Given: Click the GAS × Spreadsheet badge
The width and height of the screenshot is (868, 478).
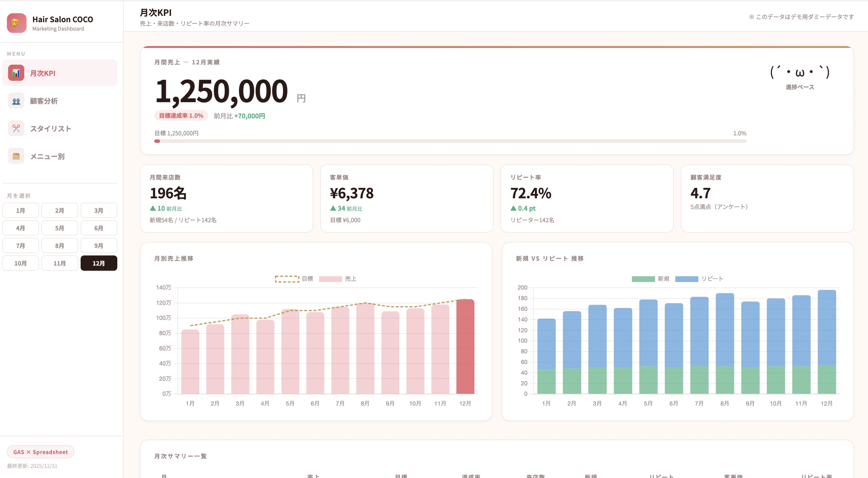Looking at the screenshot, I should coord(40,452).
